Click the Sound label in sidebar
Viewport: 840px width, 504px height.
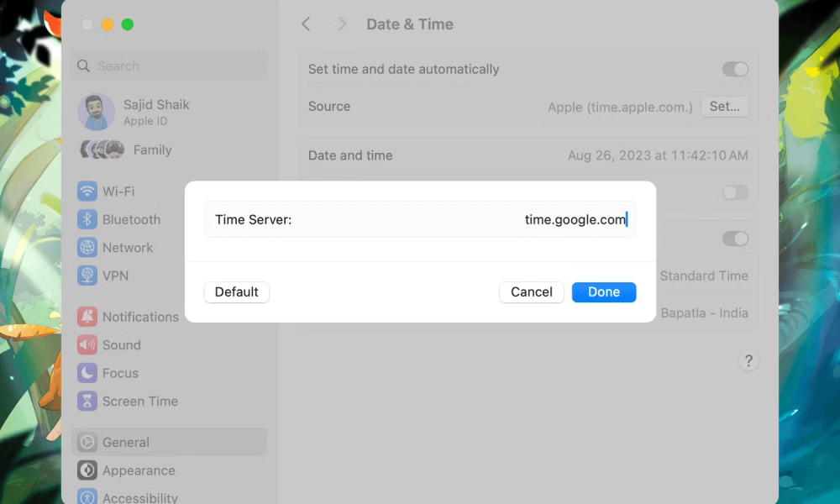[x=122, y=345]
